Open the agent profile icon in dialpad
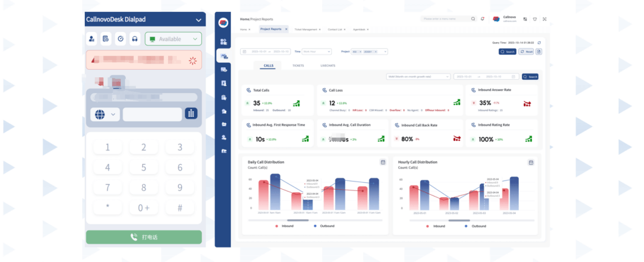This screenshot has width=644, height=262. [x=92, y=39]
